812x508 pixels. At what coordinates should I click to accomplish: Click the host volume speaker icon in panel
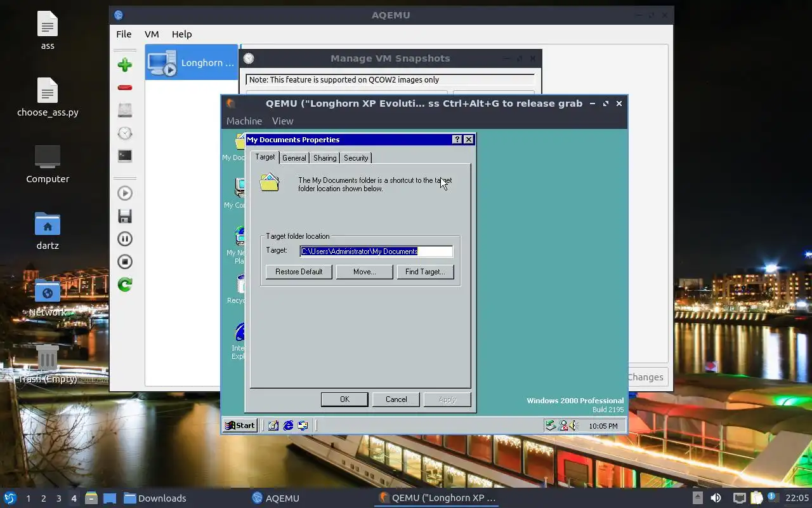(716, 498)
